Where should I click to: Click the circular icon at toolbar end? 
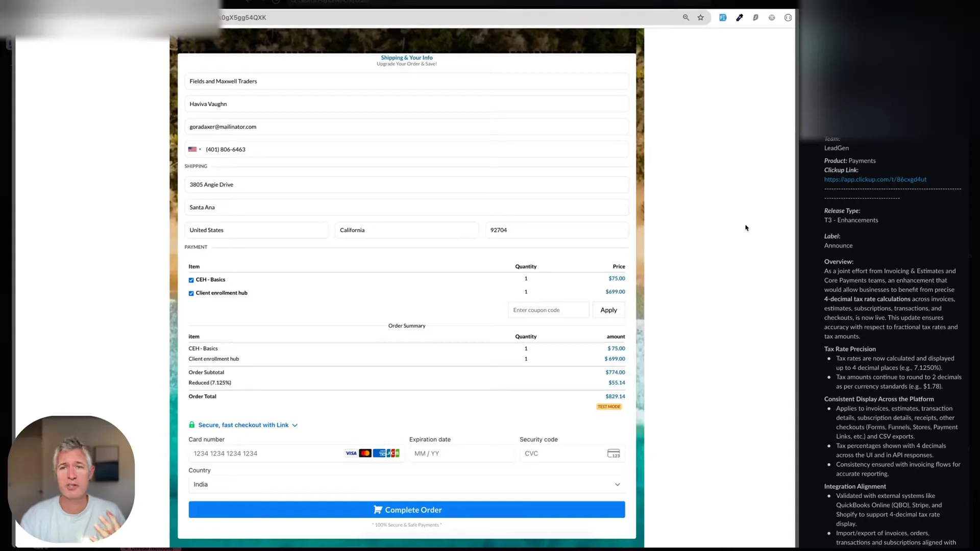(788, 17)
